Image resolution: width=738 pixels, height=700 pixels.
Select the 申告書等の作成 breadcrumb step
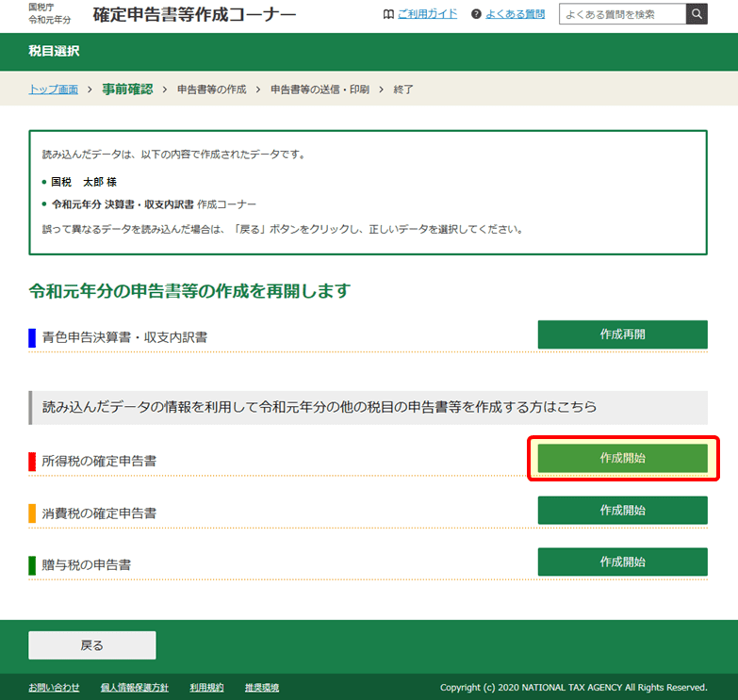(x=212, y=90)
